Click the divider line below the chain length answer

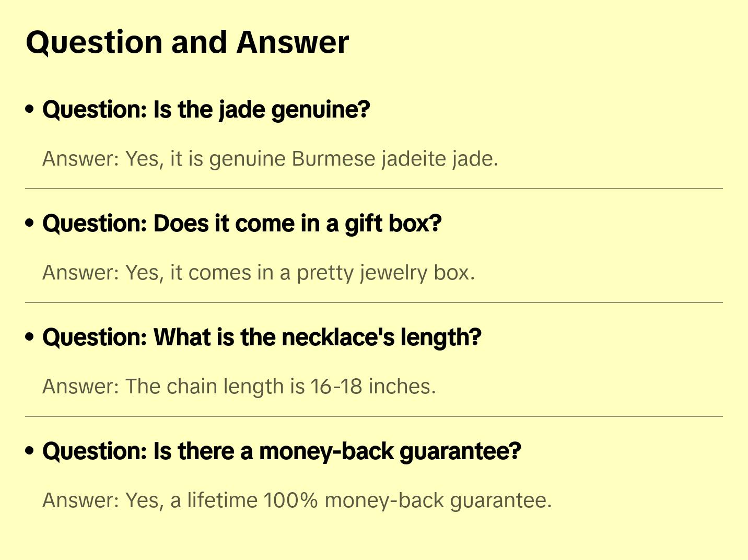(x=374, y=416)
